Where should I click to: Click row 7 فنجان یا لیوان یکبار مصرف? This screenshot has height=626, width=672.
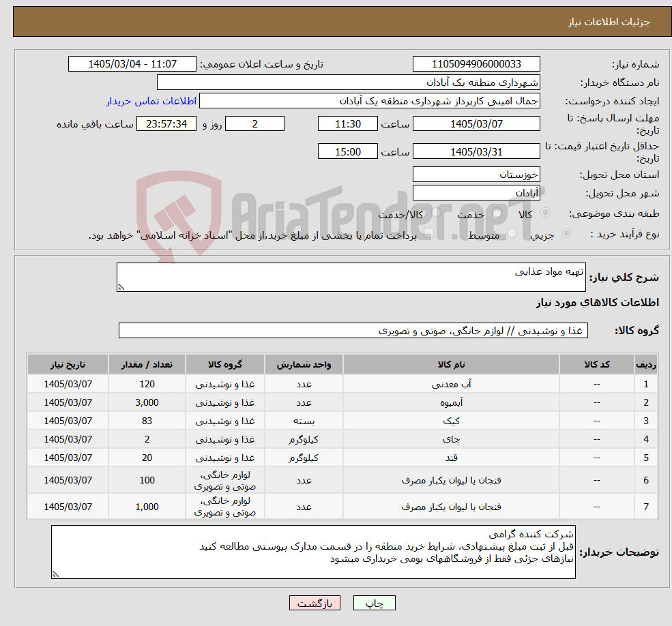[451, 507]
